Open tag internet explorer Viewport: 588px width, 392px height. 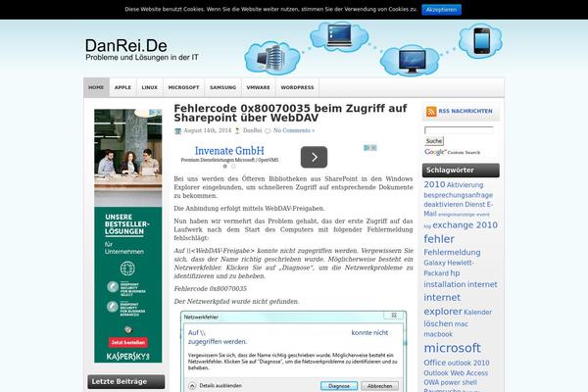[443, 305]
